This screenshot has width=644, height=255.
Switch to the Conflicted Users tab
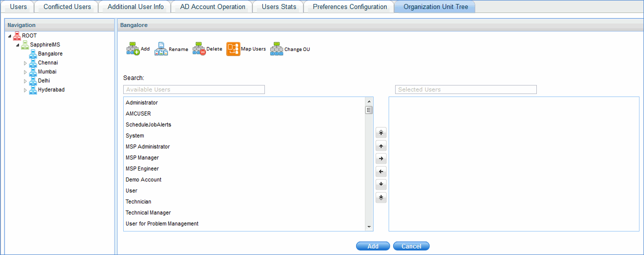67,7
